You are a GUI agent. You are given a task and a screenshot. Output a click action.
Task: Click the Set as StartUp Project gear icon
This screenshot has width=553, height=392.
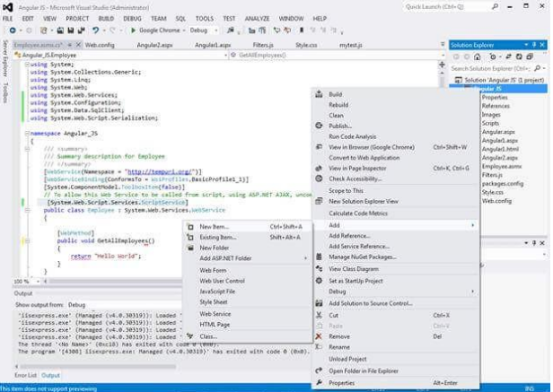[319, 281]
